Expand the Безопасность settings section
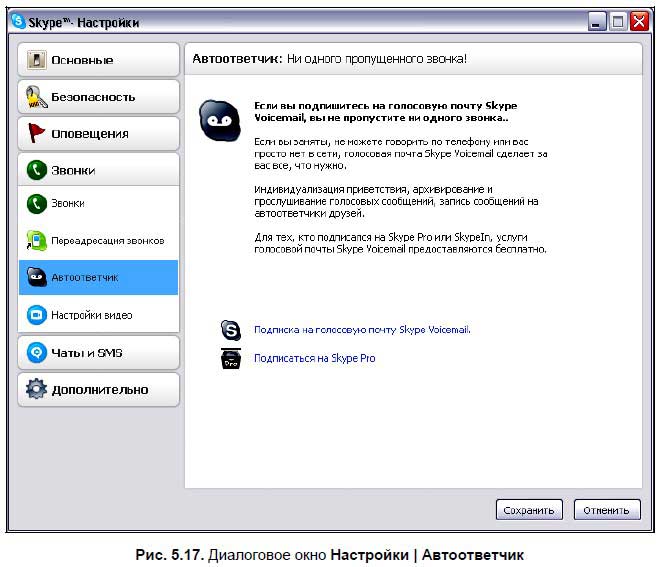 pyautogui.click(x=98, y=97)
